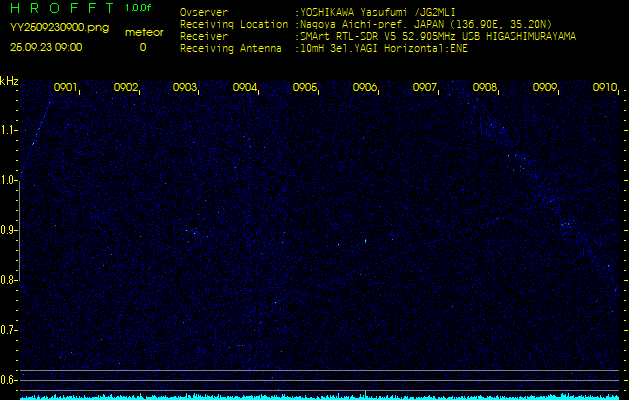Click the 0905 time marker

click(305, 87)
